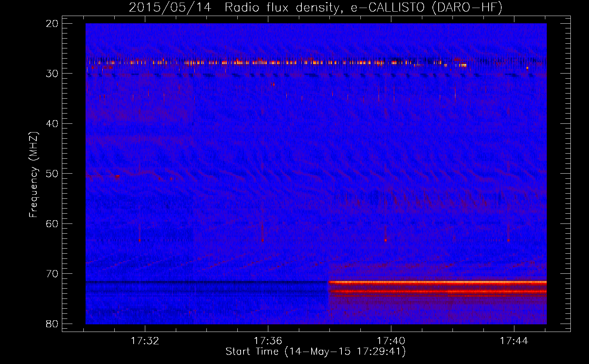Click the 50 frequency tick label
Image resolution: width=589 pixels, height=364 pixels.
pos(52,174)
